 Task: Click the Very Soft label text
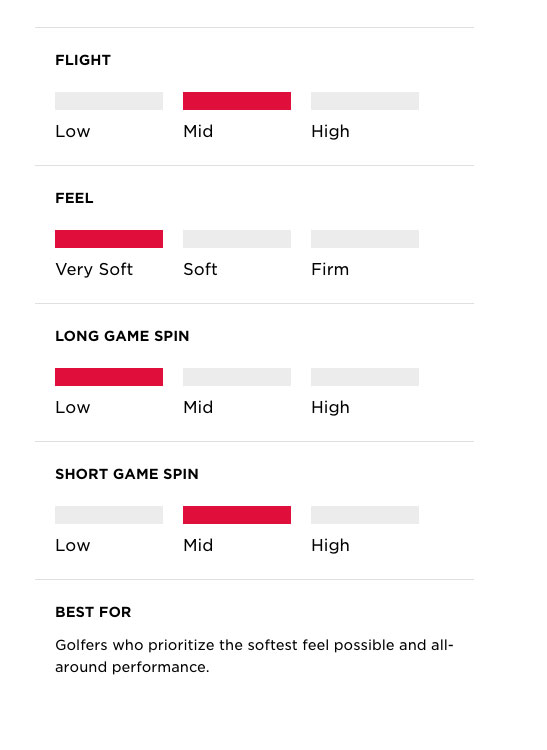94,269
